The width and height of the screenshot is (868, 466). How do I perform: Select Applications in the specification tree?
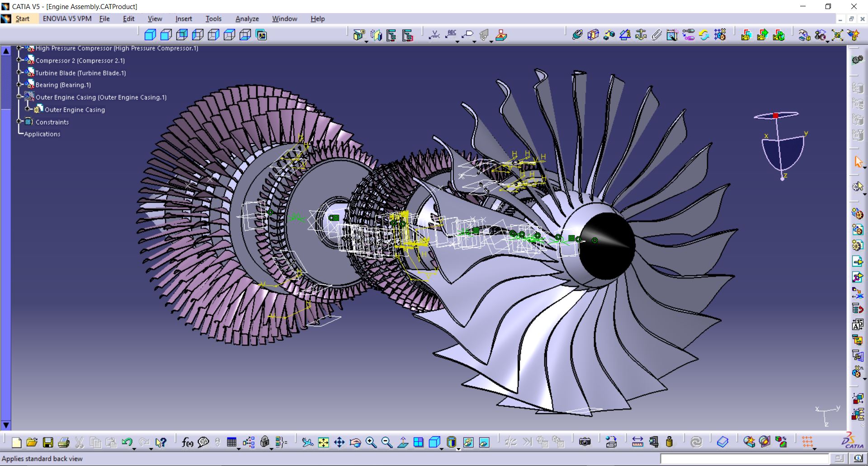(x=42, y=134)
